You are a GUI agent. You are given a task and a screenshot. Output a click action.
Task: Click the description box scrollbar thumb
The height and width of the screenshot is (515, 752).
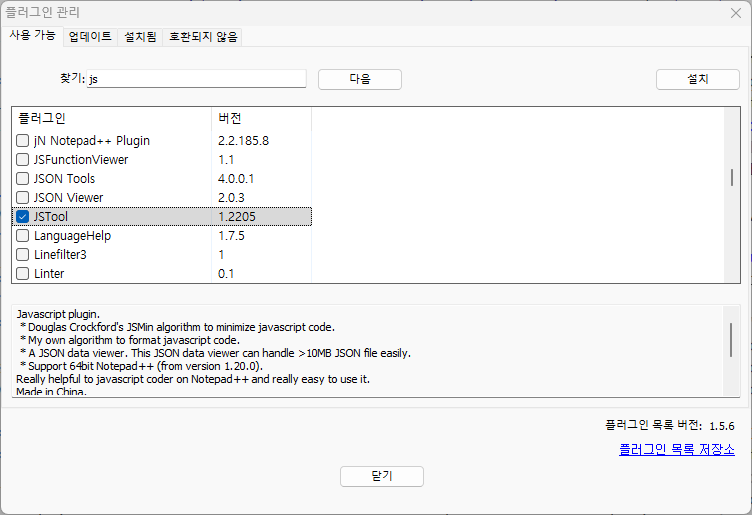pyautogui.click(x=731, y=340)
